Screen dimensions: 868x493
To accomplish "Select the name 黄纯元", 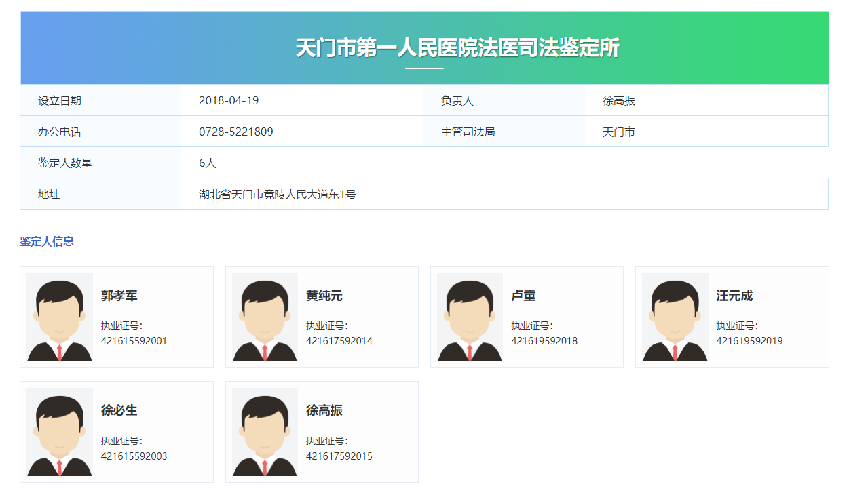I will tap(324, 296).
